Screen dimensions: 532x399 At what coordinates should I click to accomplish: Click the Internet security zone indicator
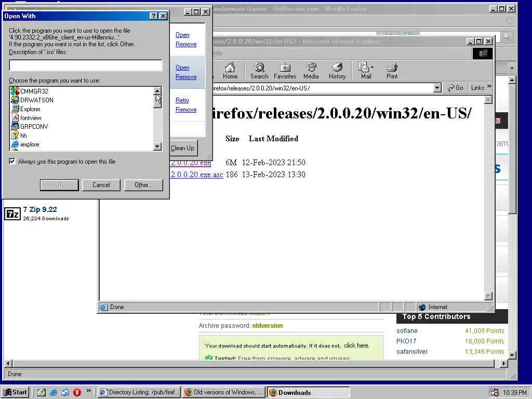[433, 307]
